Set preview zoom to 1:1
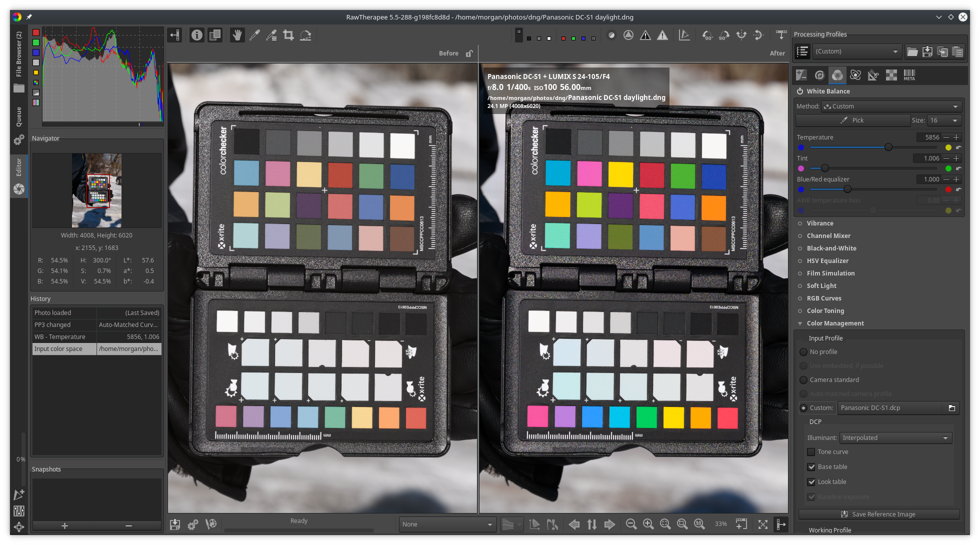Screen dimensions: 980x545 coord(699,524)
